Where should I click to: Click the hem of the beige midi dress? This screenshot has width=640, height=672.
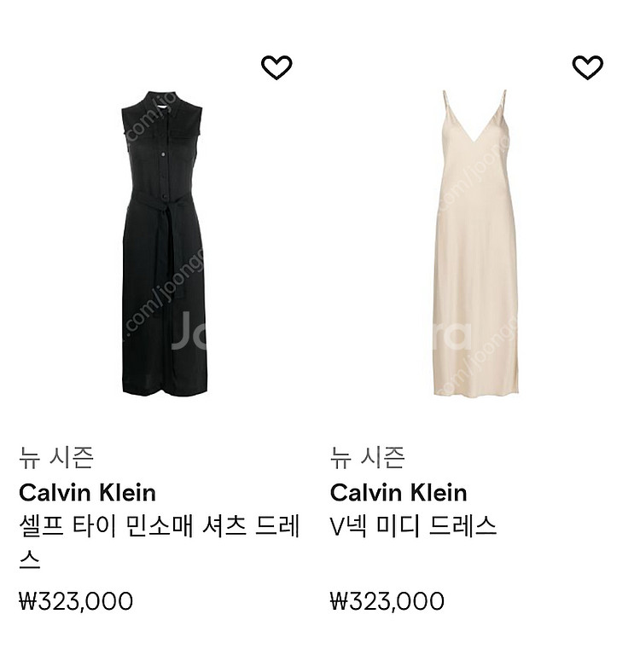(x=475, y=389)
